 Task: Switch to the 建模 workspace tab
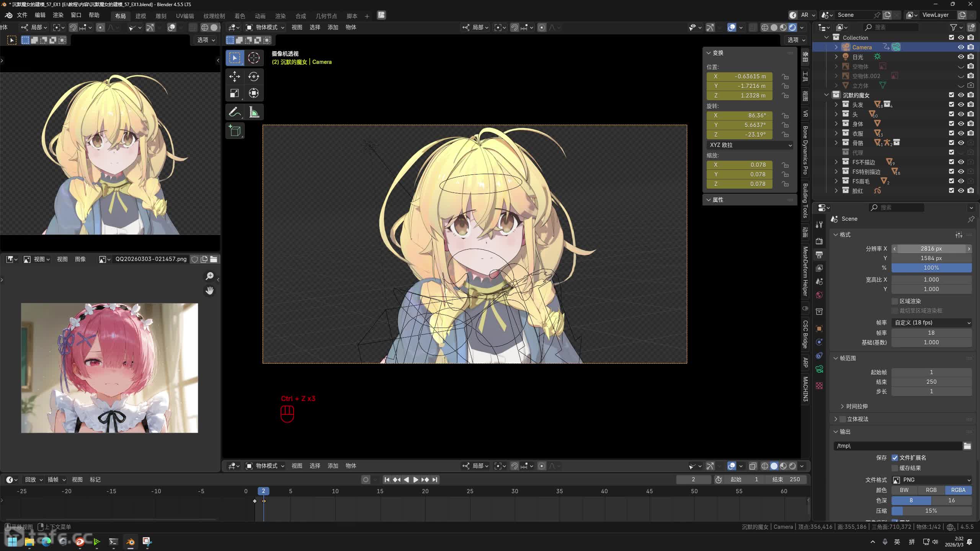click(x=140, y=16)
